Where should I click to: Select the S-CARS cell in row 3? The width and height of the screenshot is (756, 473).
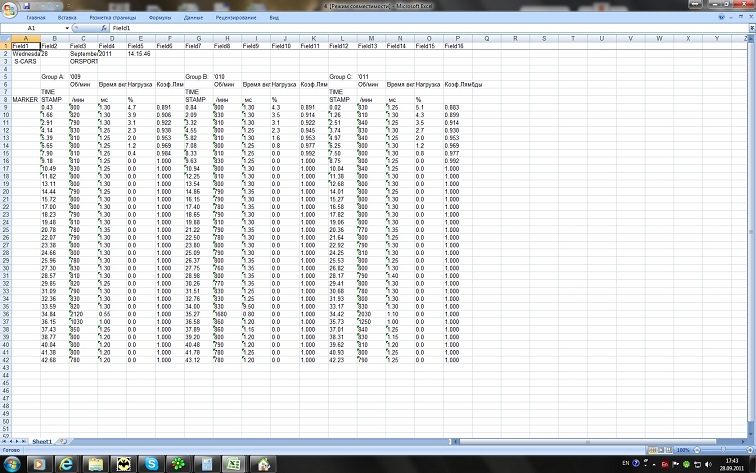(x=26, y=61)
